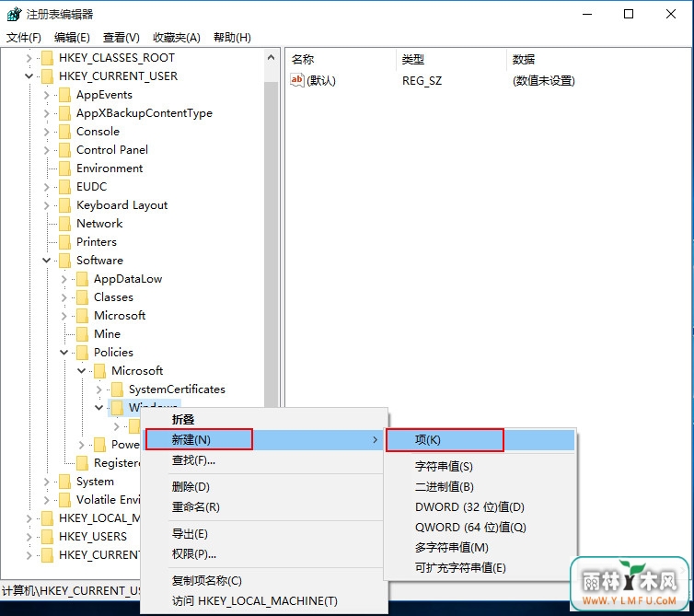This screenshot has height=616, width=694.
Task: Click the AppXBackupContentType folder icon
Action: click(64, 113)
